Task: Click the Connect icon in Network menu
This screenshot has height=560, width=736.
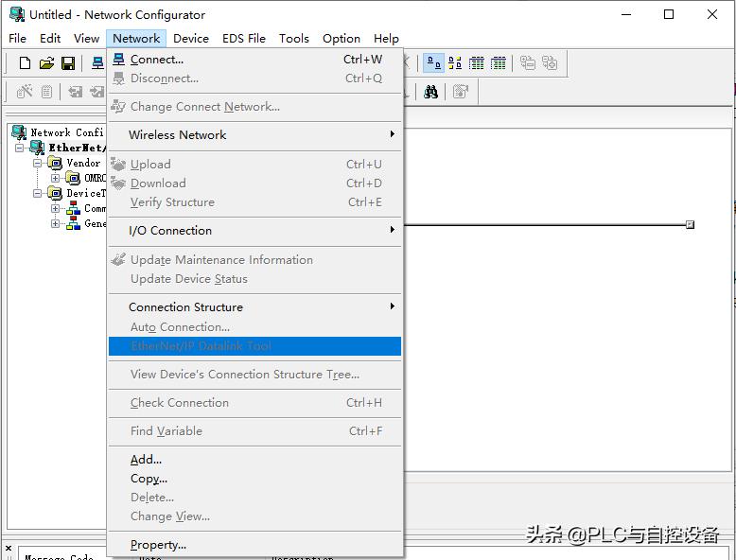Action: coord(118,60)
